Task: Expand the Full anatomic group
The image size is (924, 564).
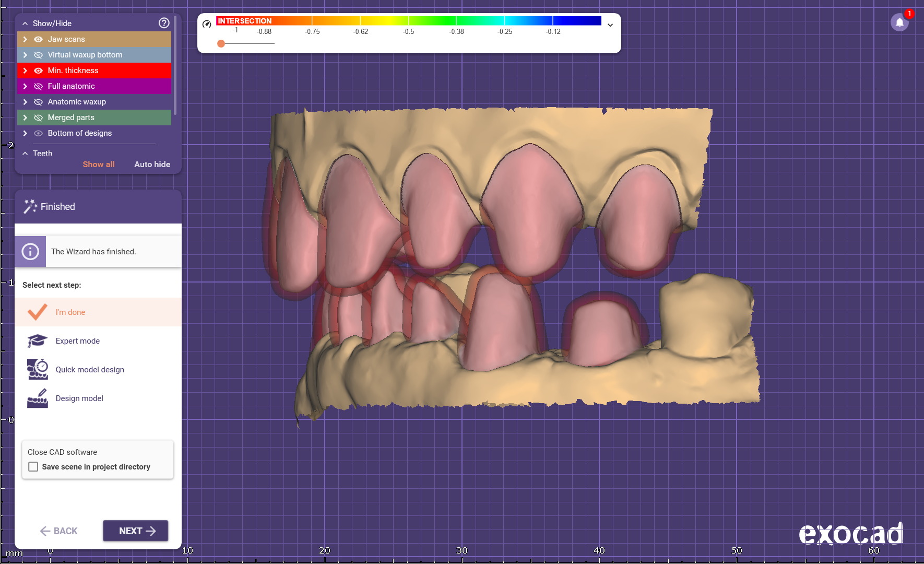Action: pyautogui.click(x=25, y=86)
